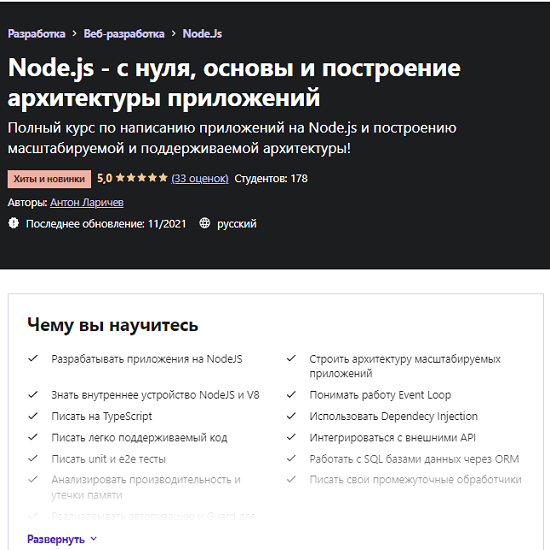Image resolution: width=550 pixels, height=550 pixels.
Task: Click Интегрироваться с внешними API text
Action: pyautogui.click(x=393, y=438)
